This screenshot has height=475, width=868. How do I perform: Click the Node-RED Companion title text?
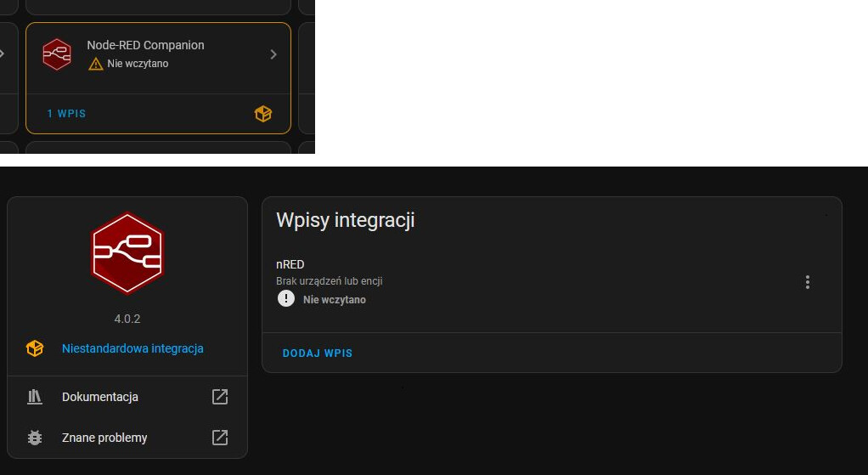[x=145, y=45]
